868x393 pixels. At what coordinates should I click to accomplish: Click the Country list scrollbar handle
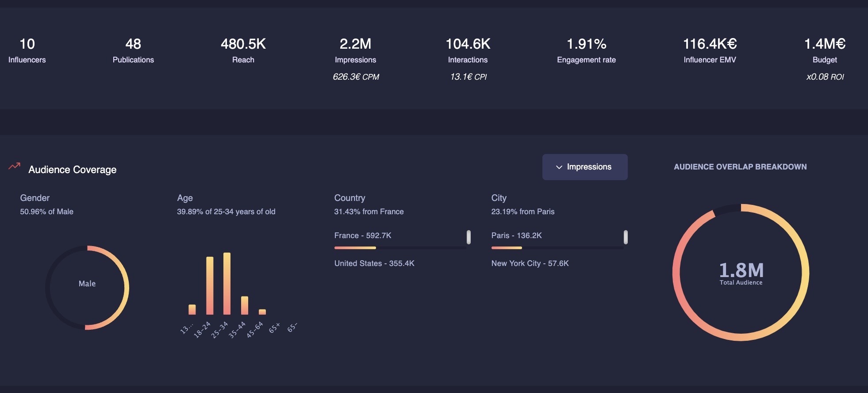click(x=469, y=237)
